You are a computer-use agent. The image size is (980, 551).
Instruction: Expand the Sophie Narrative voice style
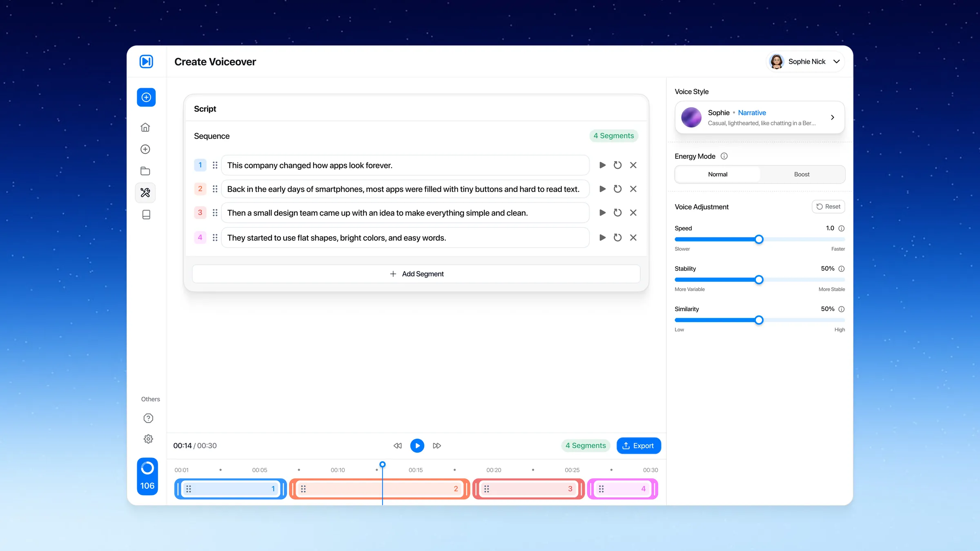pos(759,118)
